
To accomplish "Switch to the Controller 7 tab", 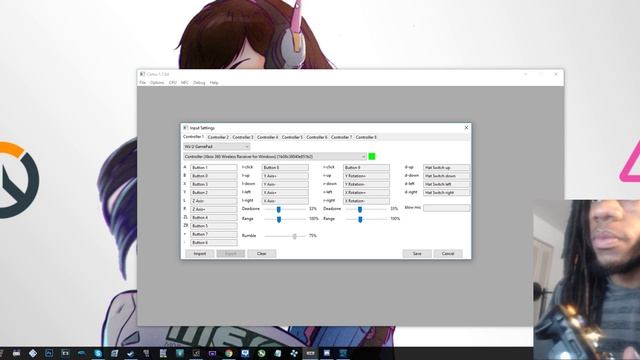I will [342, 137].
